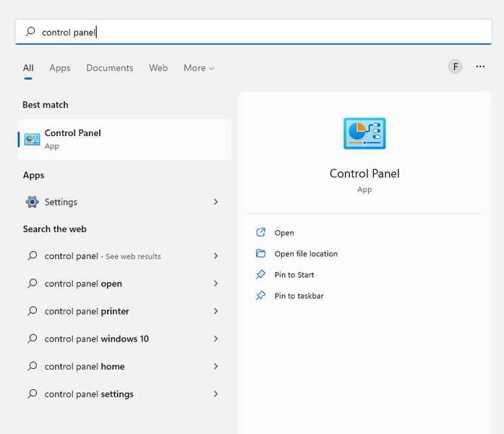Click Pin to taskbar
Viewport: 504px width, 434px height.
(x=299, y=295)
